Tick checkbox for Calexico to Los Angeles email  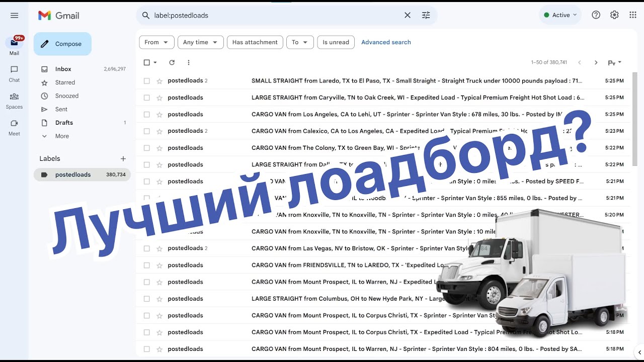point(147,131)
